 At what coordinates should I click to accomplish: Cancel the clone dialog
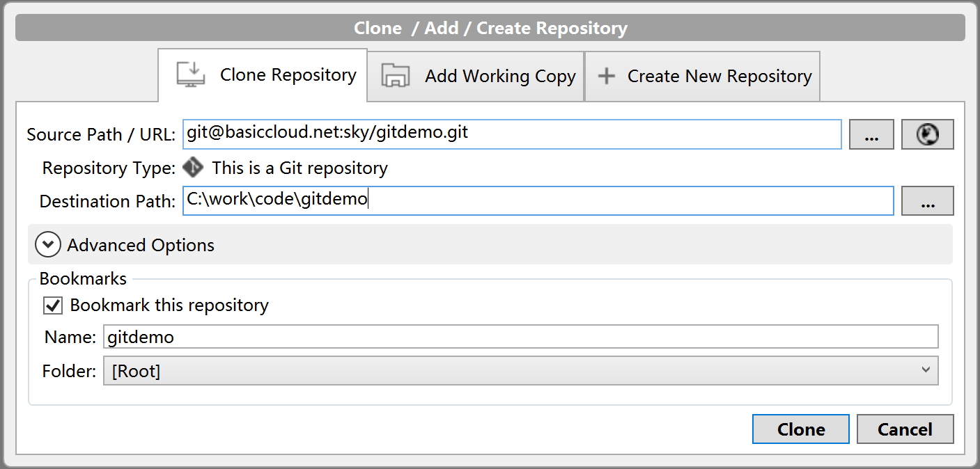904,429
